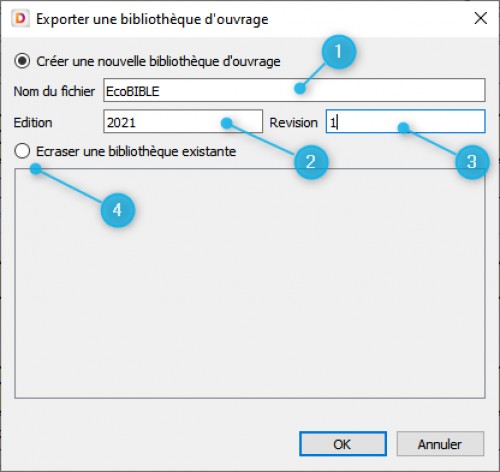Image resolution: width=500 pixels, height=472 pixels.
Task: Click the empty existing libraries list box
Action: pos(250,283)
